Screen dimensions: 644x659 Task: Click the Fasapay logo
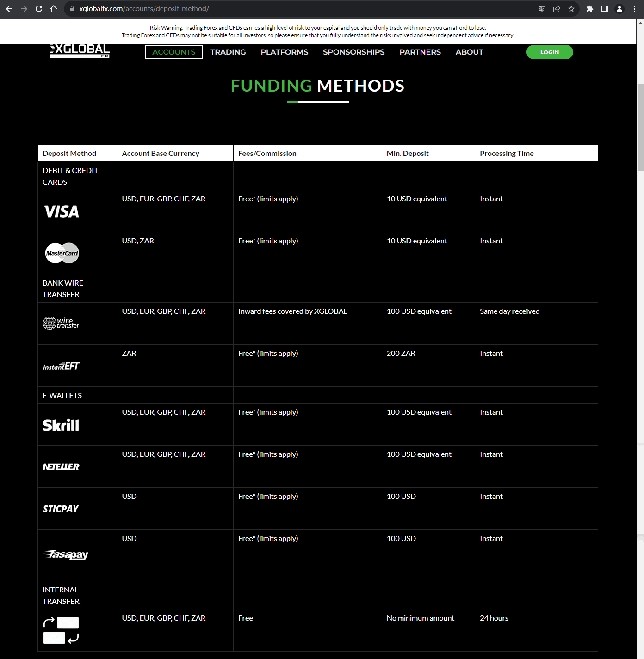point(66,554)
